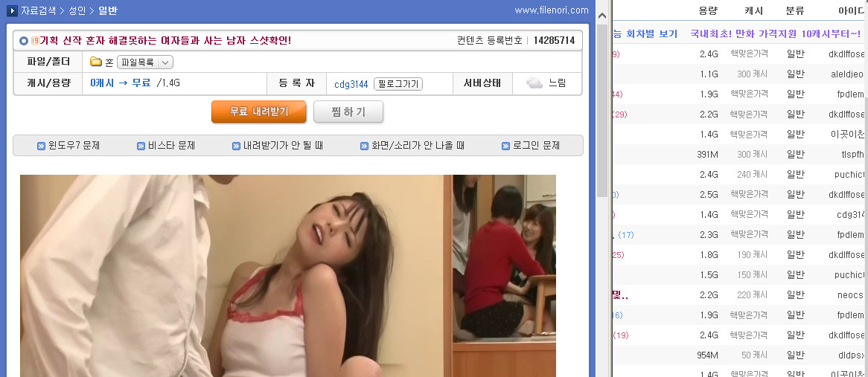Click the (17) comment count in list
The height and width of the screenshot is (377, 868).
tap(625, 235)
